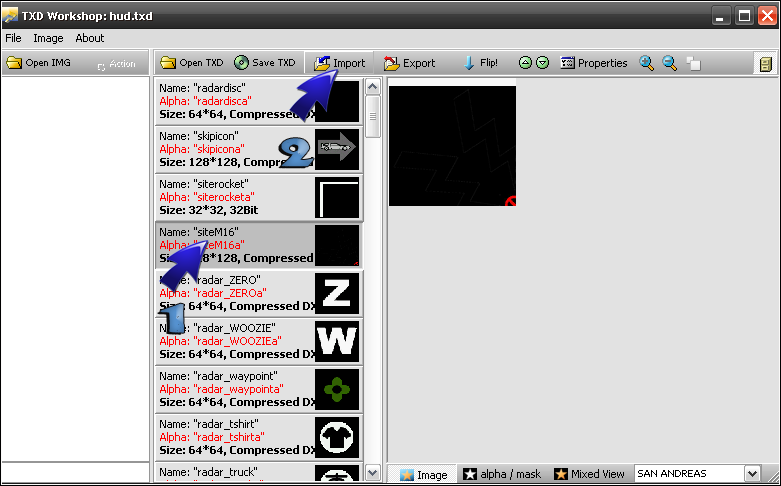
Task: Move texture up with green up arrow
Action: (x=525, y=63)
